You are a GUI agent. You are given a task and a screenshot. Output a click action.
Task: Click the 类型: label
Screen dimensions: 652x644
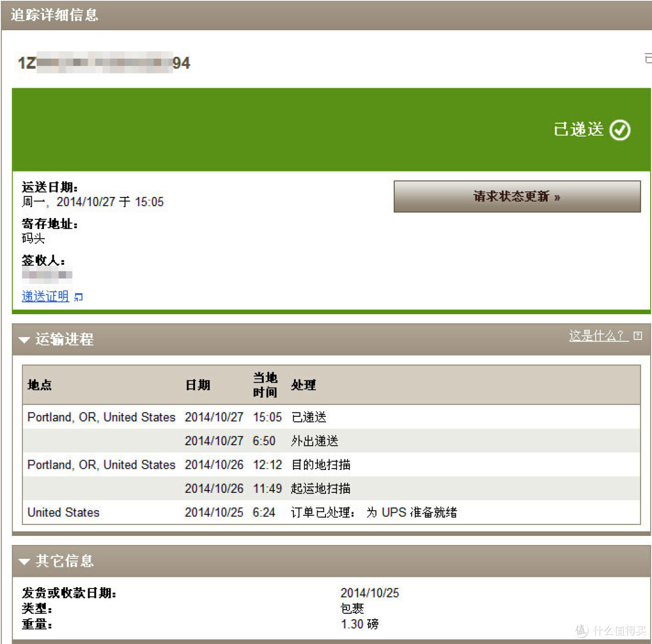pyautogui.click(x=37, y=608)
